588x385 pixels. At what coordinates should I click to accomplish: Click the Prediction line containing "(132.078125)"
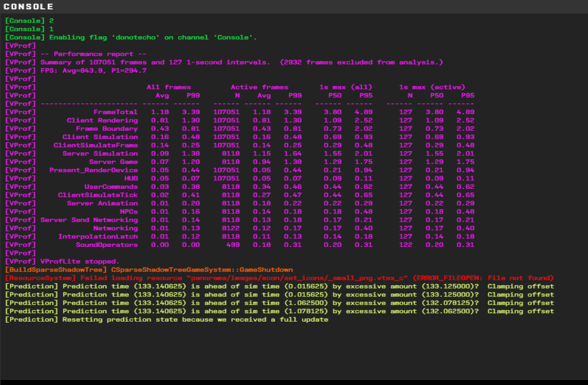tap(279, 302)
